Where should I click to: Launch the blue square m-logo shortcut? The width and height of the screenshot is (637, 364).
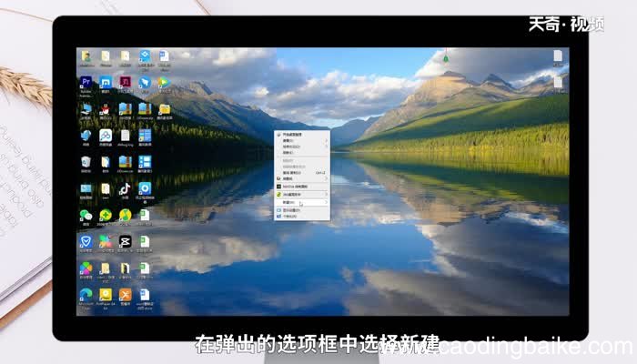coord(106,82)
